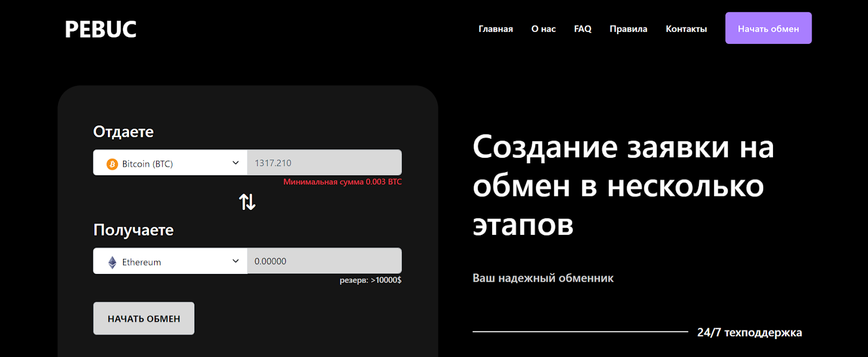Go to the FAQ page
The height and width of the screenshot is (357, 868).
click(x=583, y=29)
